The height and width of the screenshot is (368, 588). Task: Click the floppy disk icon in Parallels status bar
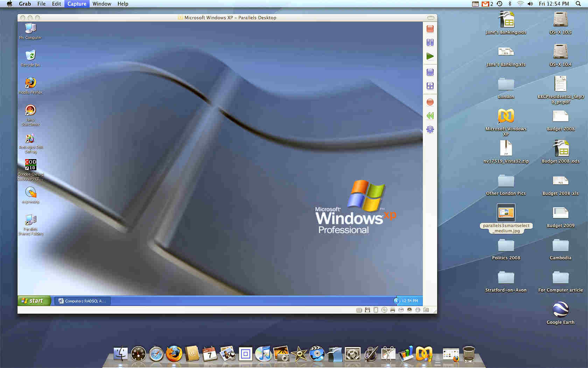click(367, 310)
